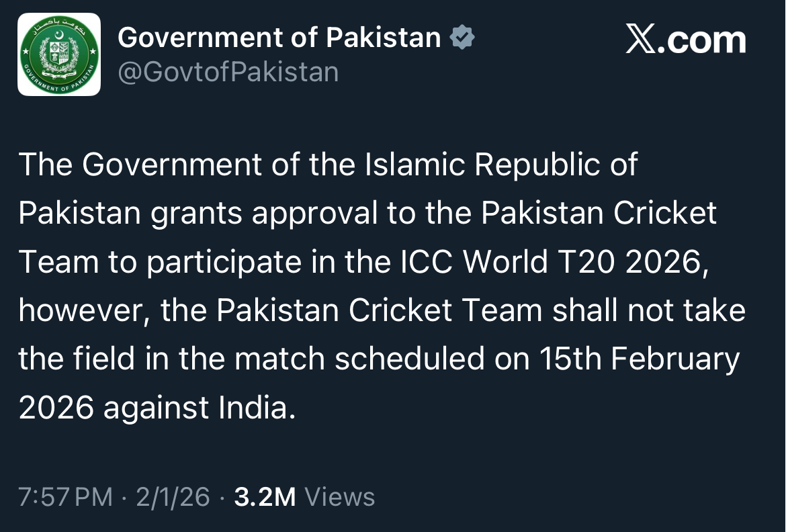Open the "Government of Pakistan" display name
The image size is (786, 532).
pos(279,38)
